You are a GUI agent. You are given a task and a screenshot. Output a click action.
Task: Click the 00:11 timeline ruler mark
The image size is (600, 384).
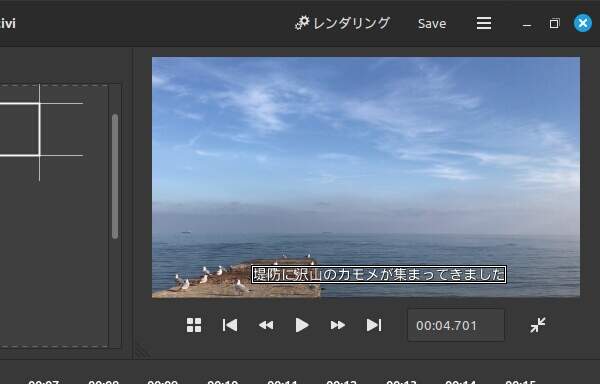coord(282,382)
